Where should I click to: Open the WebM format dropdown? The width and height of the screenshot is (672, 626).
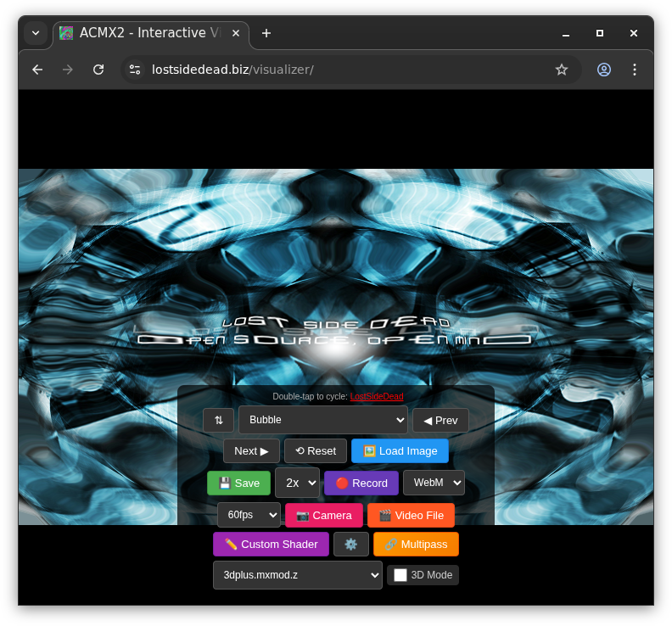coord(434,483)
